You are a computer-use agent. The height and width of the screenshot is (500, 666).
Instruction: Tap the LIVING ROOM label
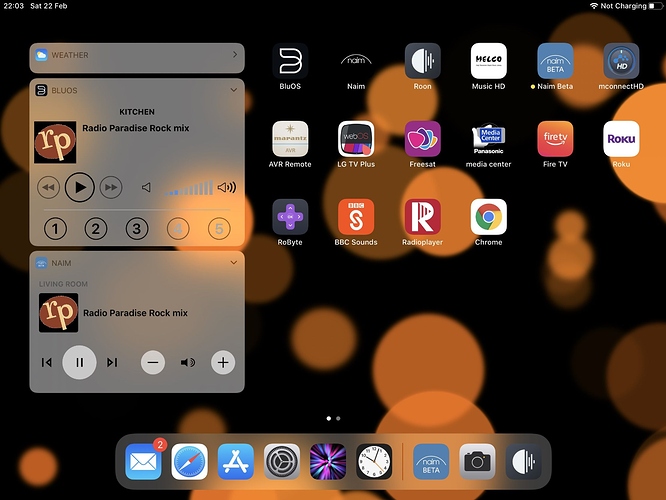63,284
